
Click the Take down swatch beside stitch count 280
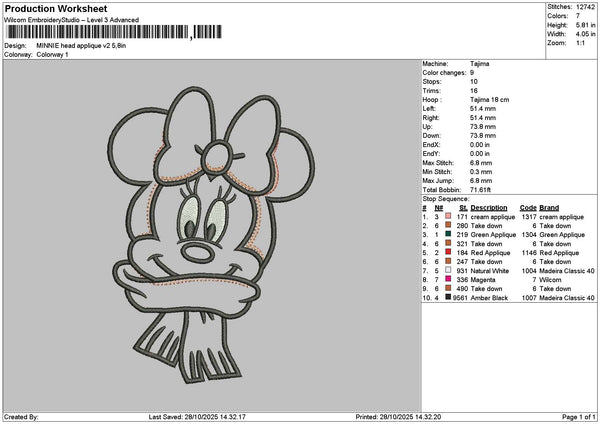point(448,225)
